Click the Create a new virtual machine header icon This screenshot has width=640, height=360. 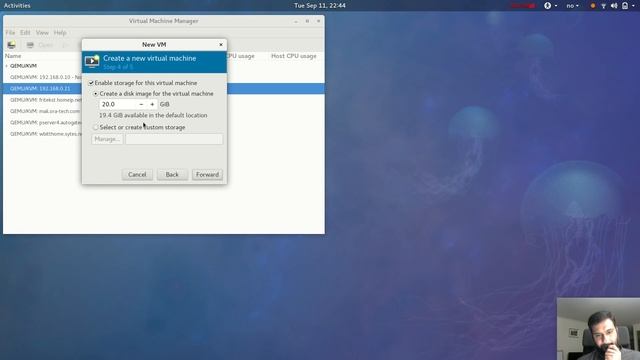[x=92, y=61]
